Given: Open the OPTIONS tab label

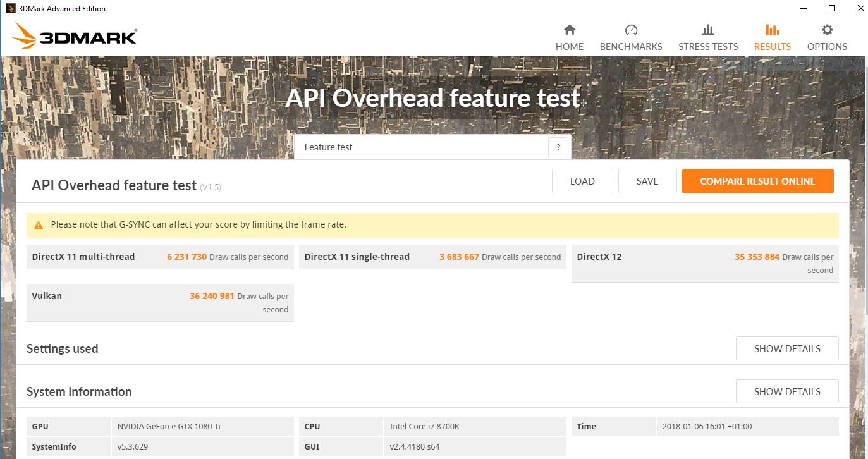Looking at the screenshot, I should [827, 46].
